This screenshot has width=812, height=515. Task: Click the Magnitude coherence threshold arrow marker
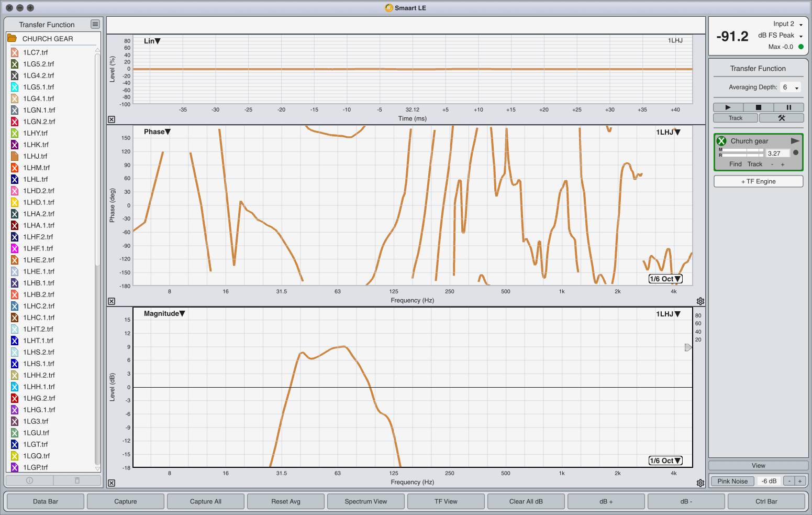click(688, 347)
